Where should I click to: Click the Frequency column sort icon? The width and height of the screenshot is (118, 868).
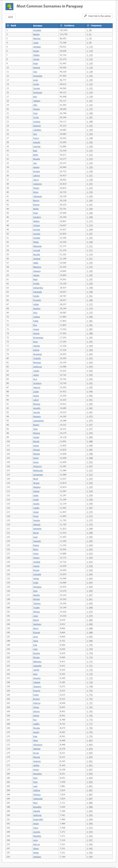88,26
